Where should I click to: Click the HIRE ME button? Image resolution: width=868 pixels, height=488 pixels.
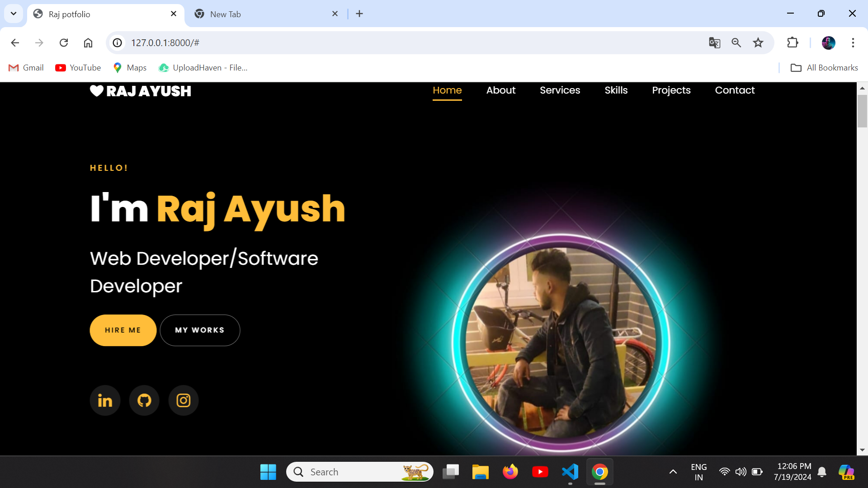(x=123, y=330)
